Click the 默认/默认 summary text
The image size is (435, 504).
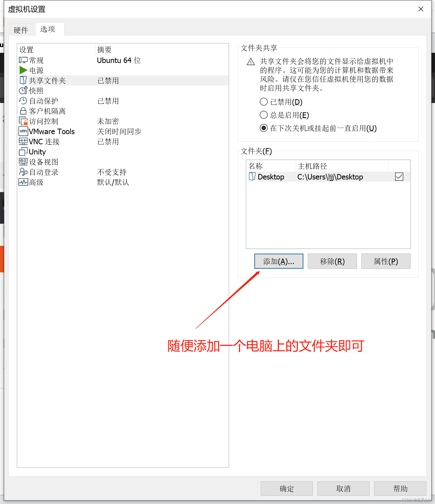(113, 182)
